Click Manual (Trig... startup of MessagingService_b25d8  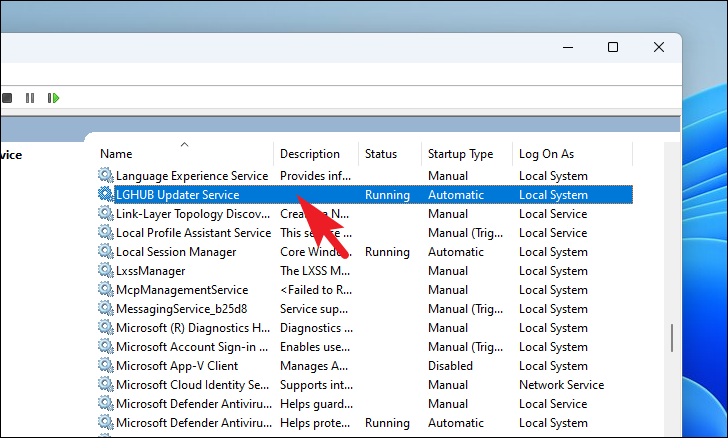[465, 309]
